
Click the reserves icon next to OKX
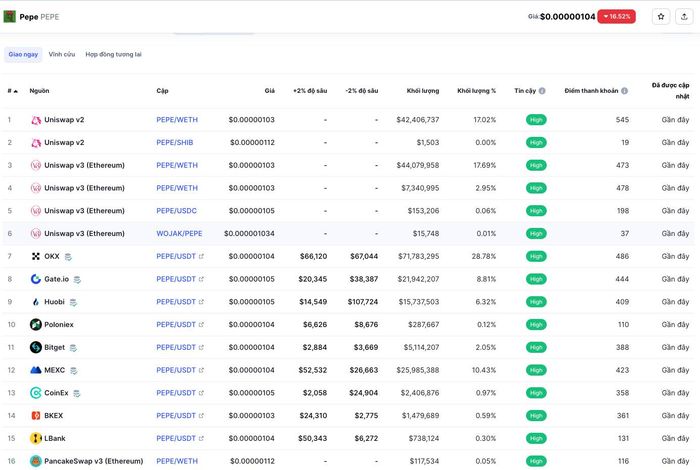point(68,257)
